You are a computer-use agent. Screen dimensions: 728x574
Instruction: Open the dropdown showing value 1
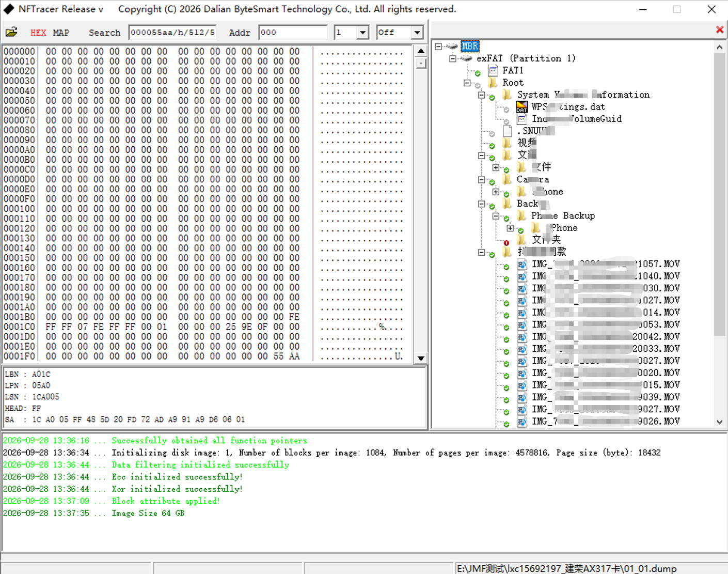[x=362, y=33]
